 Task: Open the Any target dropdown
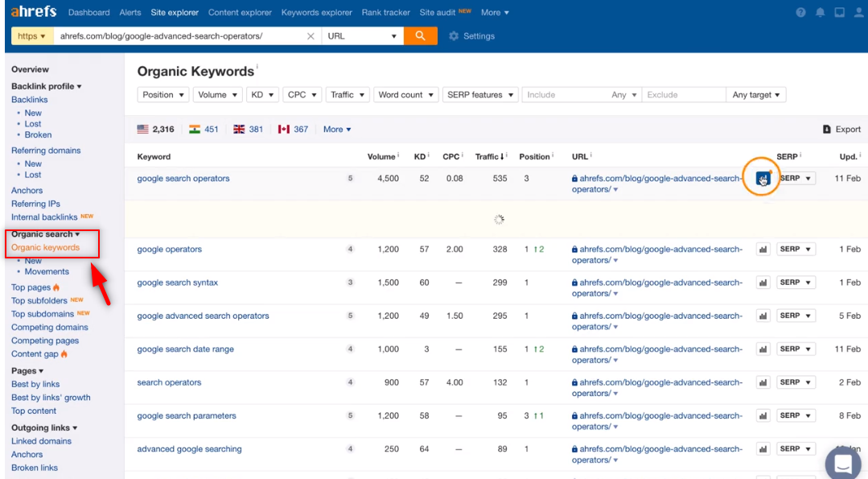[756, 95]
